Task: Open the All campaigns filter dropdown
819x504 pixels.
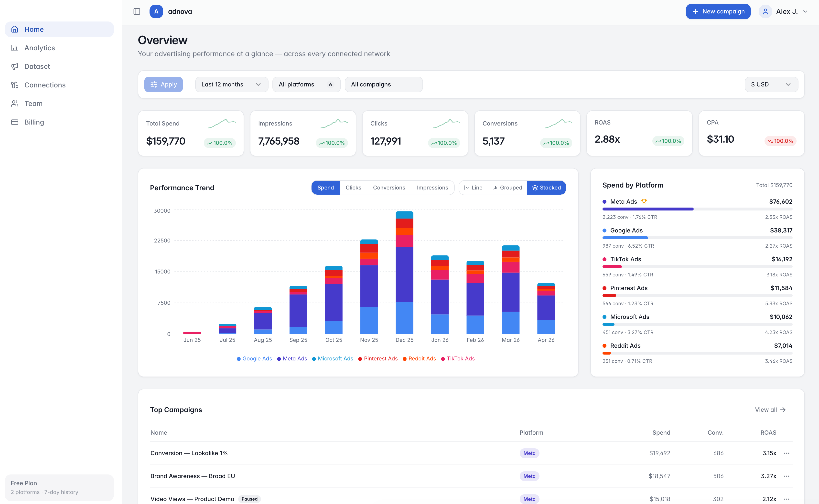Action: pyautogui.click(x=384, y=85)
